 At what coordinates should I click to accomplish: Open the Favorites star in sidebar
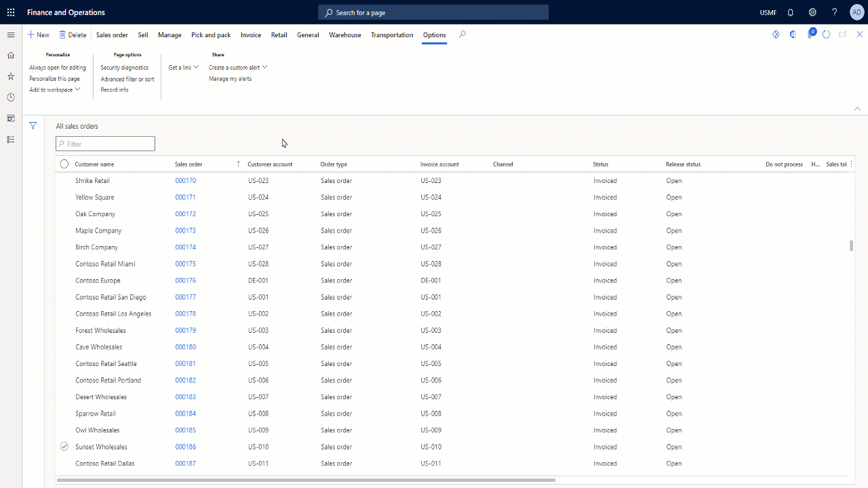pyautogui.click(x=11, y=77)
